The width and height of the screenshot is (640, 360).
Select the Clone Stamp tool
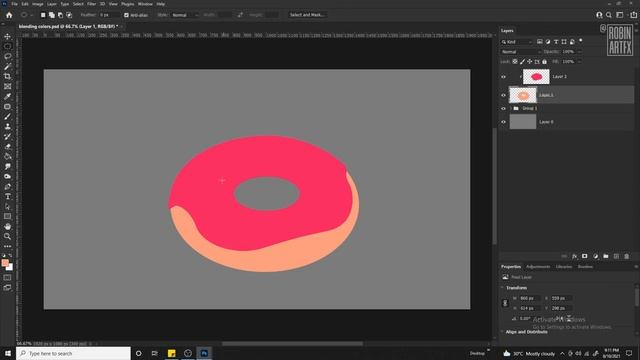tap(7, 127)
